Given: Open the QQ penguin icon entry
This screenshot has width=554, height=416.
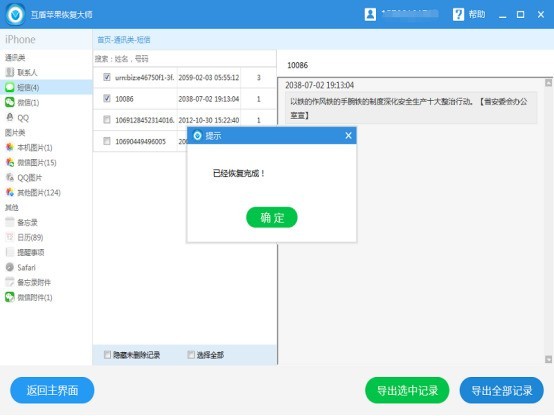Looking at the screenshot, I should coord(10,117).
